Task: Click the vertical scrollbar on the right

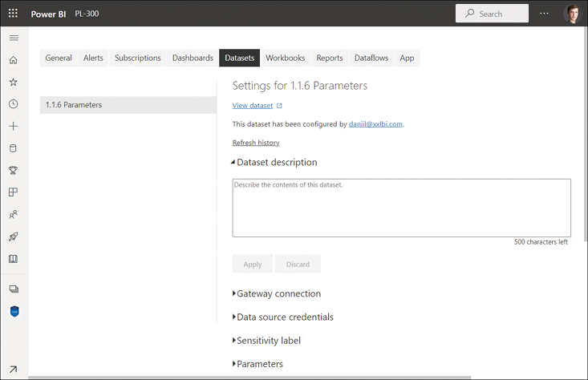Action: click(586, 134)
